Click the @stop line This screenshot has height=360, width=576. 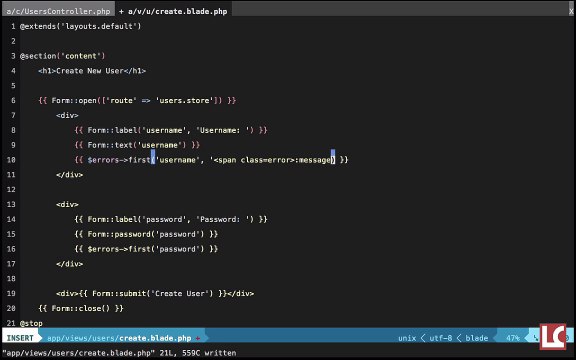tap(31, 323)
